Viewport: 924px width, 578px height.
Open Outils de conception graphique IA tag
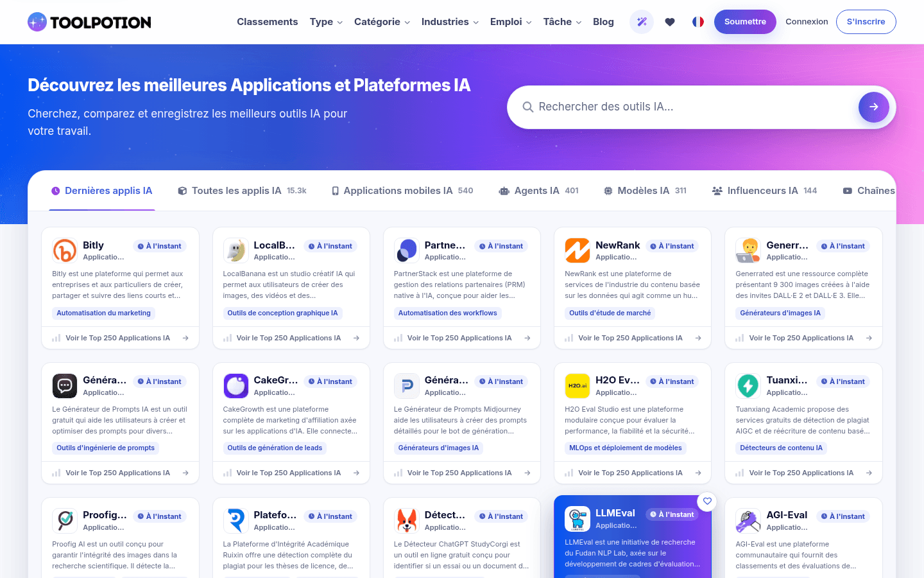(x=282, y=313)
